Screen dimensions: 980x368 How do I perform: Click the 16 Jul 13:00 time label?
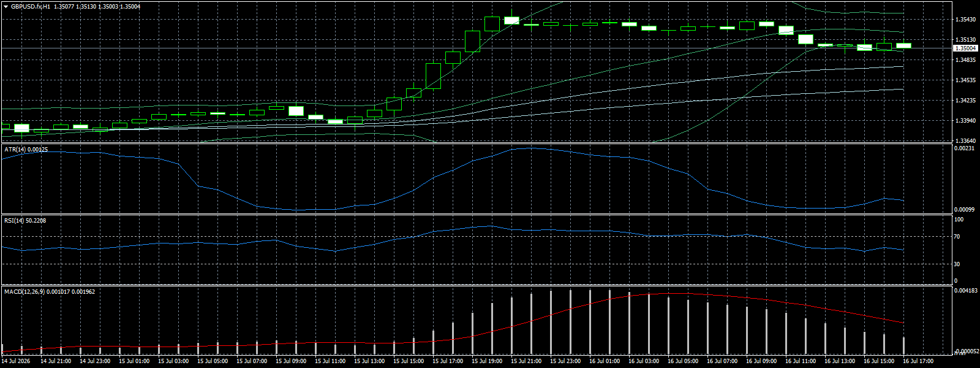click(x=839, y=361)
